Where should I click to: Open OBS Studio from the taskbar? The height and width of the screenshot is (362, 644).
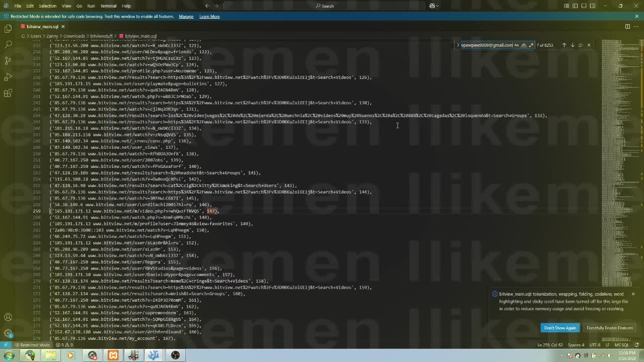(x=175, y=355)
